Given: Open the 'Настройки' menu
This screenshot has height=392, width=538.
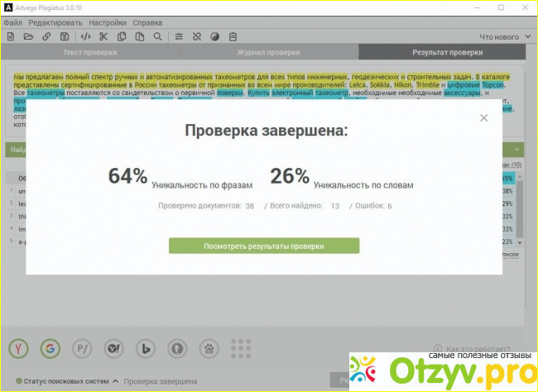Looking at the screenshot, I should 108,22.
